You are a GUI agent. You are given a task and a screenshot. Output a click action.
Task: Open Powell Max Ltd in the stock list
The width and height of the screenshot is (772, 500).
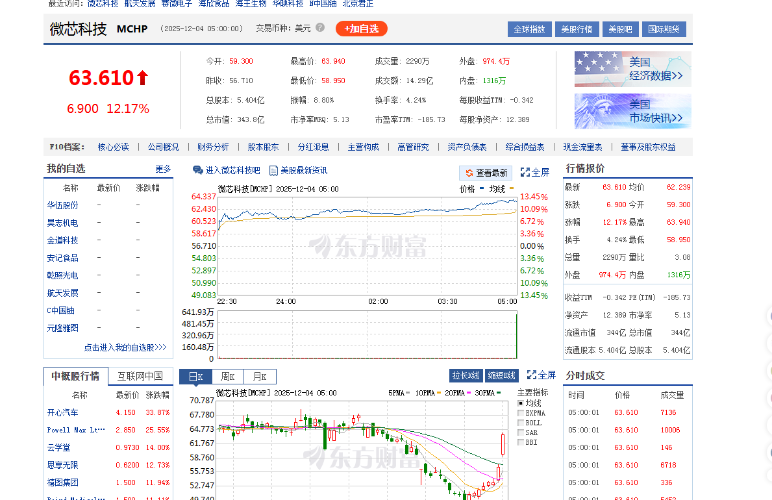pos(76,430)
